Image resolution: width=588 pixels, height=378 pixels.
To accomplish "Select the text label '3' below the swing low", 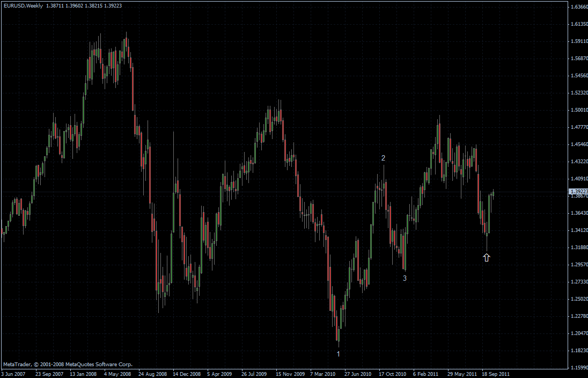I will pos(405,278).
